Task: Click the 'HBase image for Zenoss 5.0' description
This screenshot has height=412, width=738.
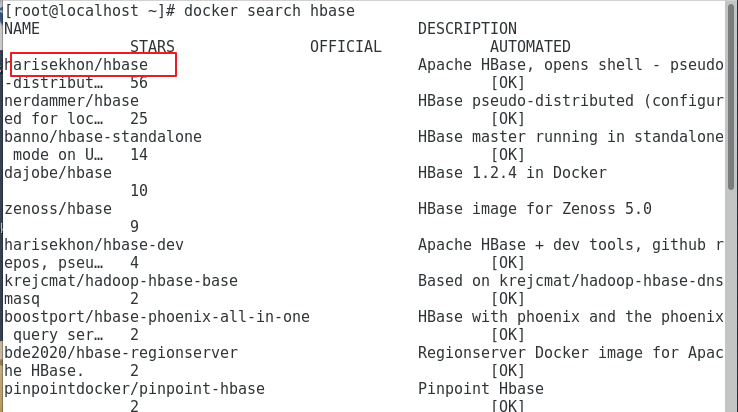Action: click(x=534, y=209)
